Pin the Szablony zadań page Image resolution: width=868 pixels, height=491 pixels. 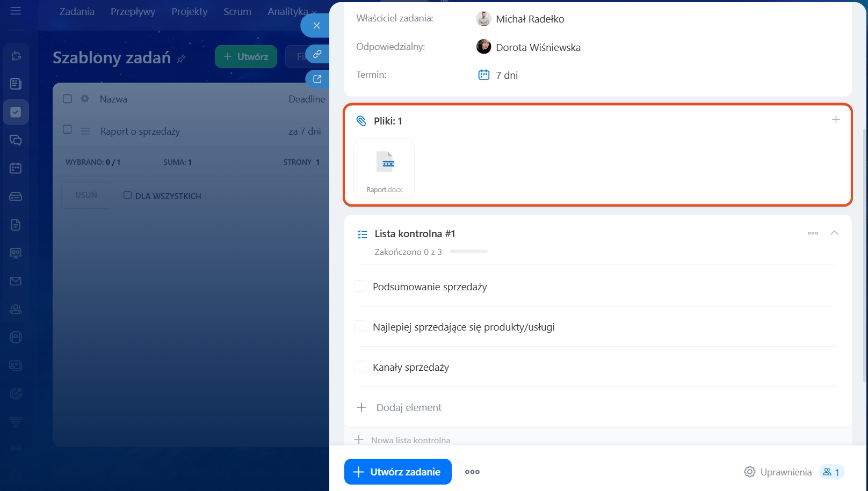[x=182, y=58]
